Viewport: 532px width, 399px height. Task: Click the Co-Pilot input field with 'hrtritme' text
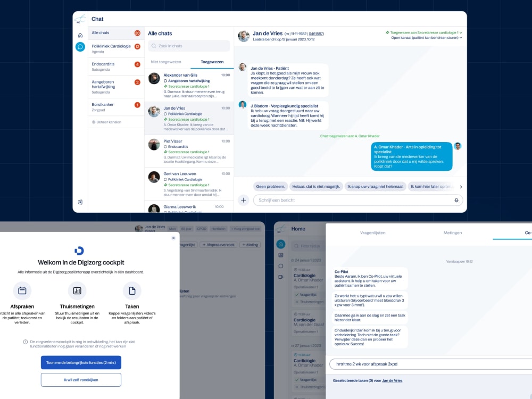430,364
